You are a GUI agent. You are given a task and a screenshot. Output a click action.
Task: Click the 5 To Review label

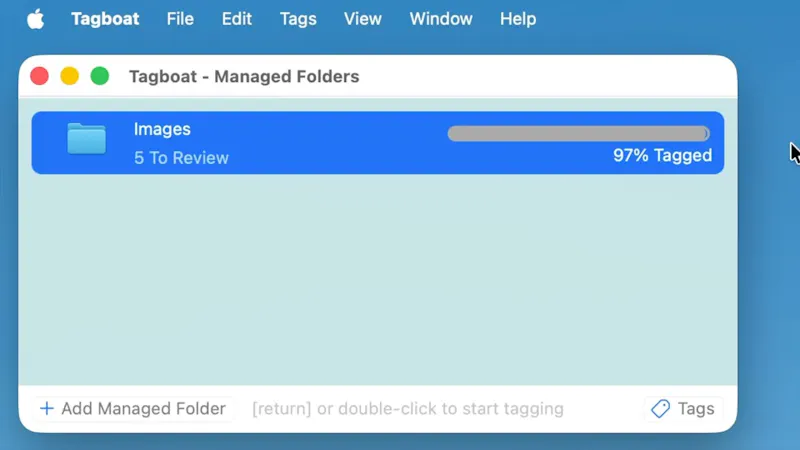(x=181, y=158)
